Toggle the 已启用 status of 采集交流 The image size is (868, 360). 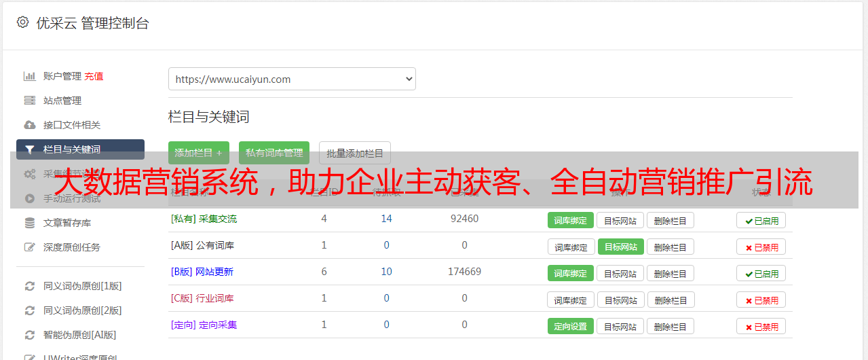click(x=761, y=220)
